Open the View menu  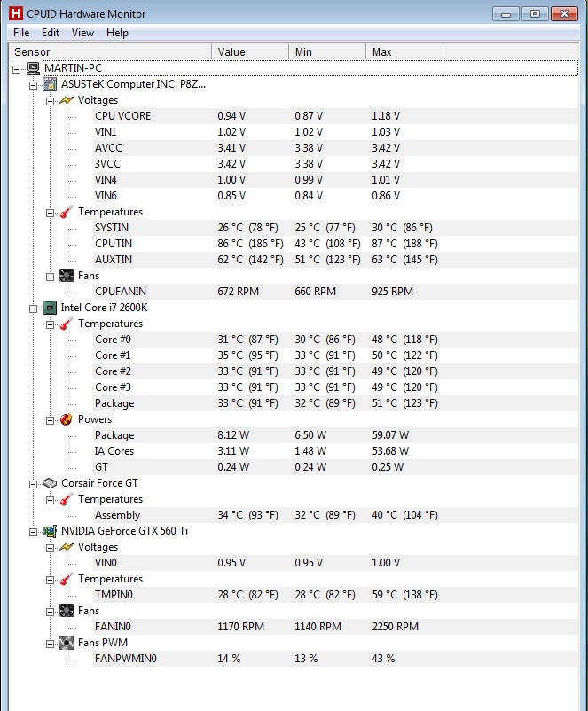point(82,33)
